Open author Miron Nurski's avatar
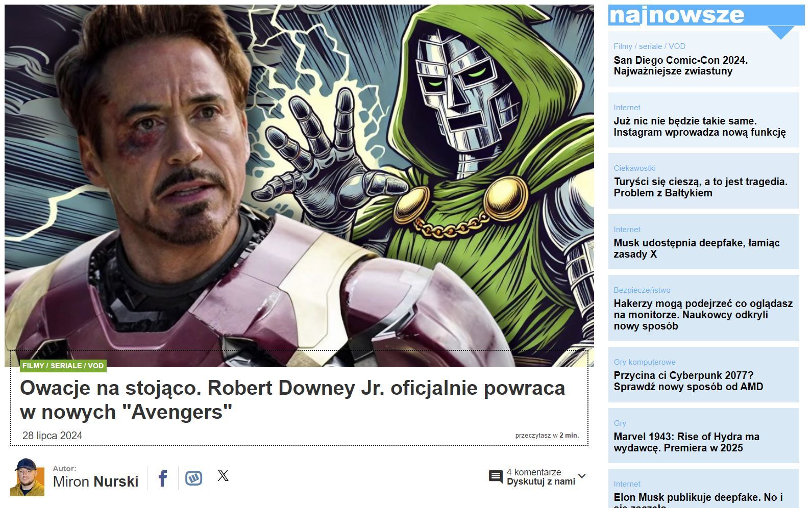 (27, 477)
